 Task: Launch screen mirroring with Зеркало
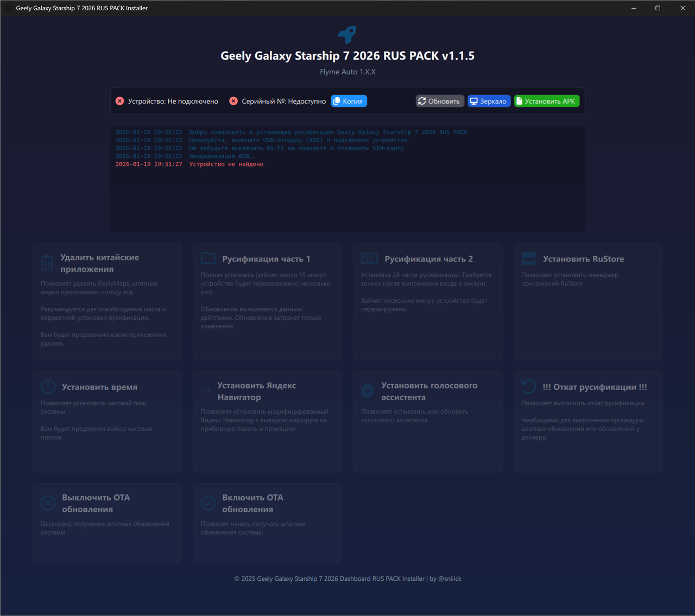pyautogui.click(x=489, y=101)
